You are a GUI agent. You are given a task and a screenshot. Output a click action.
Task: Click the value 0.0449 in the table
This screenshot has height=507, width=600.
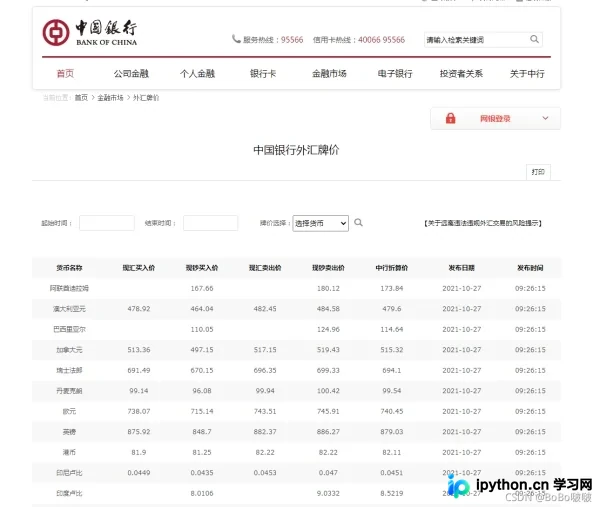(x=139, y=473)
